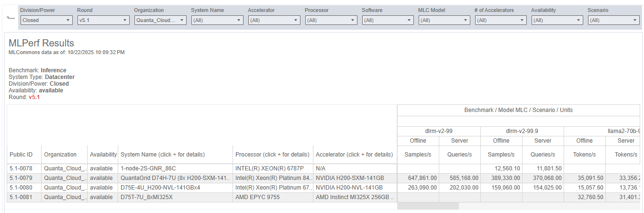This screenshot has width=644, height=213.
Task: Click the MLCommons logo icon
Action: (x=11, y=18)
